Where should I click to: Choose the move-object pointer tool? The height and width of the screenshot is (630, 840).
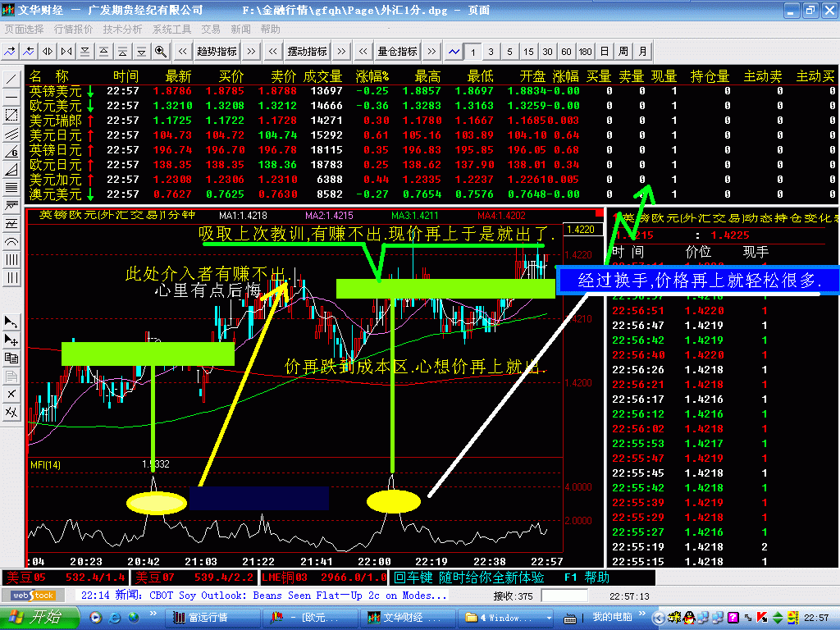(11, 340)
